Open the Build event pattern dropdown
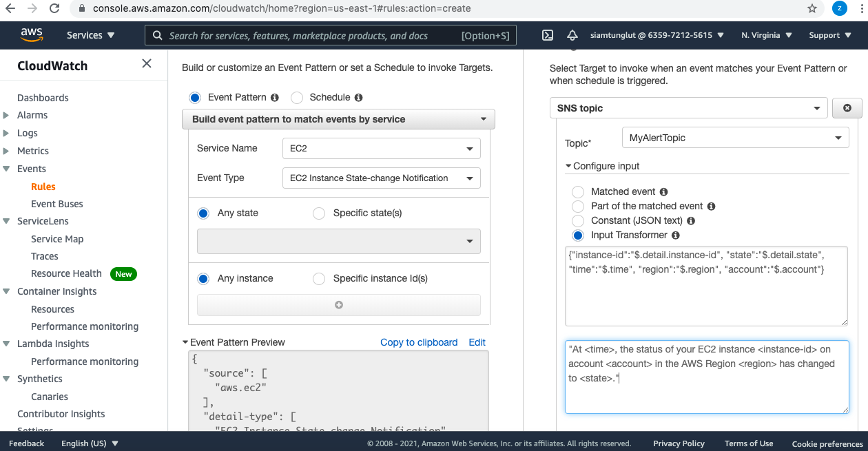Viewport: 868px width, 451px height. click(338, 119)
